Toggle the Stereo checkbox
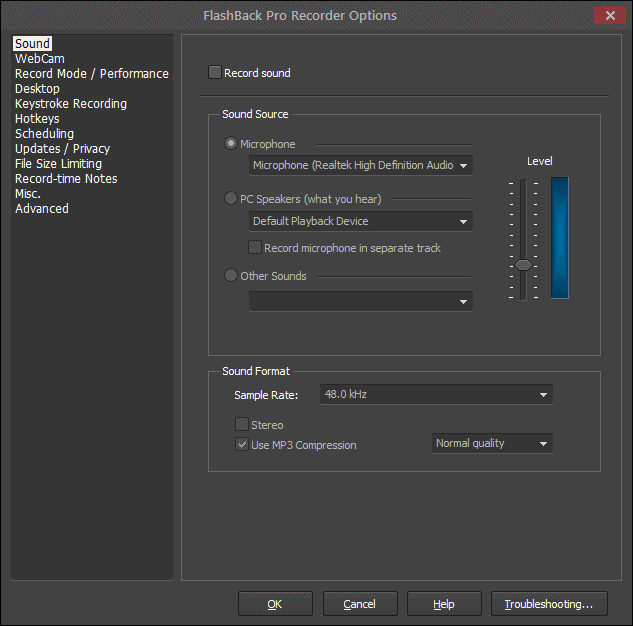The width and height of the screenshot is (633, 626). (x=242, y=424)
